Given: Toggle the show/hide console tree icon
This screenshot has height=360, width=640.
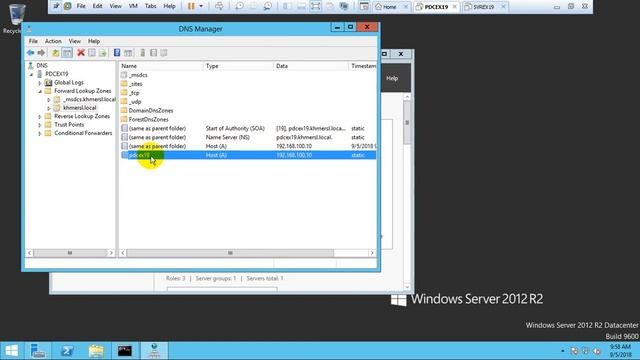Looking at the screenshot, I should 67,53.
